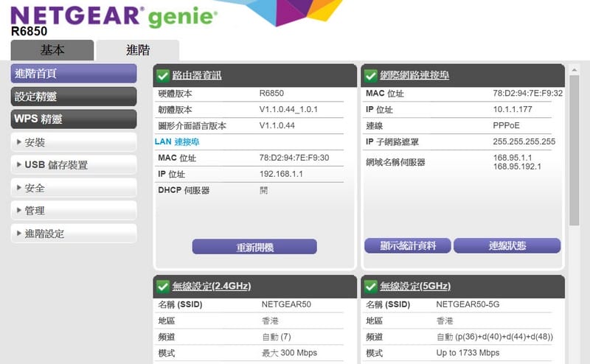Click green checkmark icon of 網際網路連接埠 panel

[371, 76]
